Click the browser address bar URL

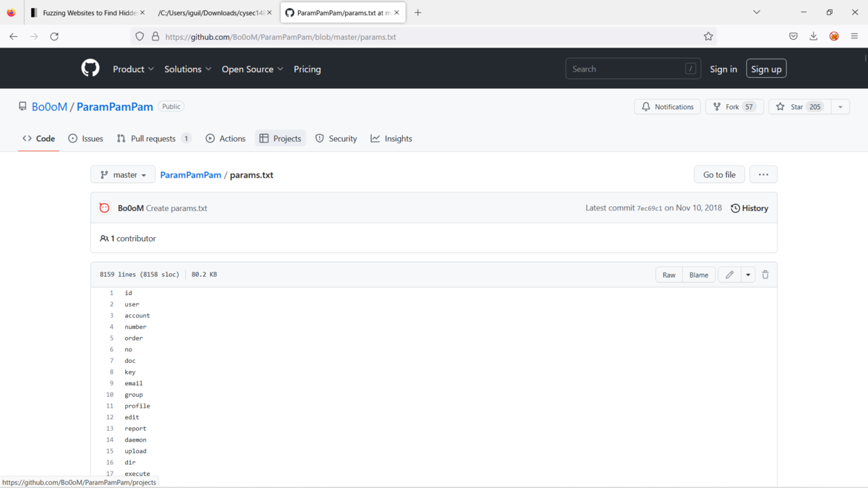click(281, 36)
